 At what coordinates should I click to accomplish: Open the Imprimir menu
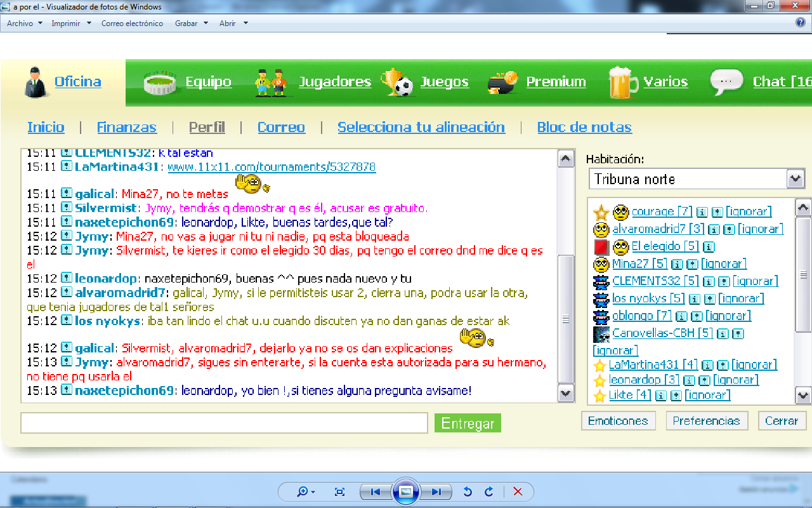click(x=70, y=23)
